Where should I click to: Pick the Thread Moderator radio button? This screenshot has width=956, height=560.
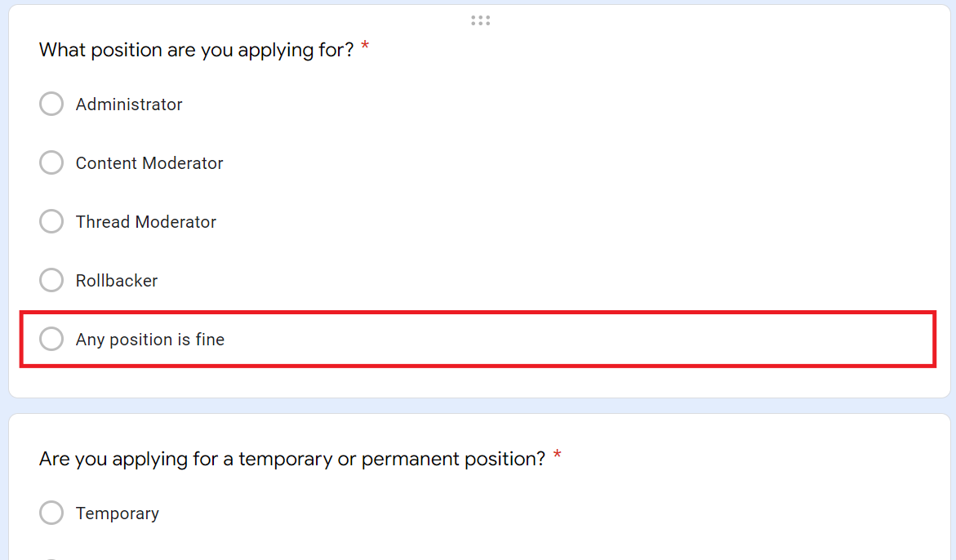pyautogui.click(x=51, y=222)
